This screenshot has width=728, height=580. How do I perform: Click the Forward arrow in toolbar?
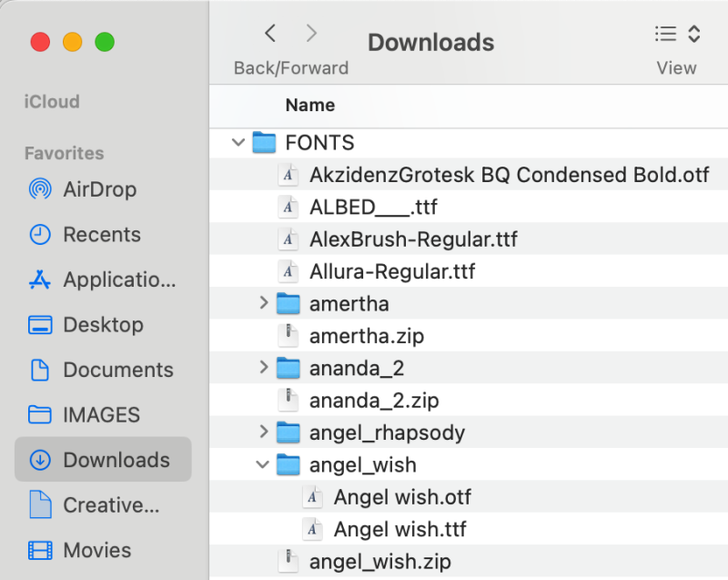coord(312,35)
